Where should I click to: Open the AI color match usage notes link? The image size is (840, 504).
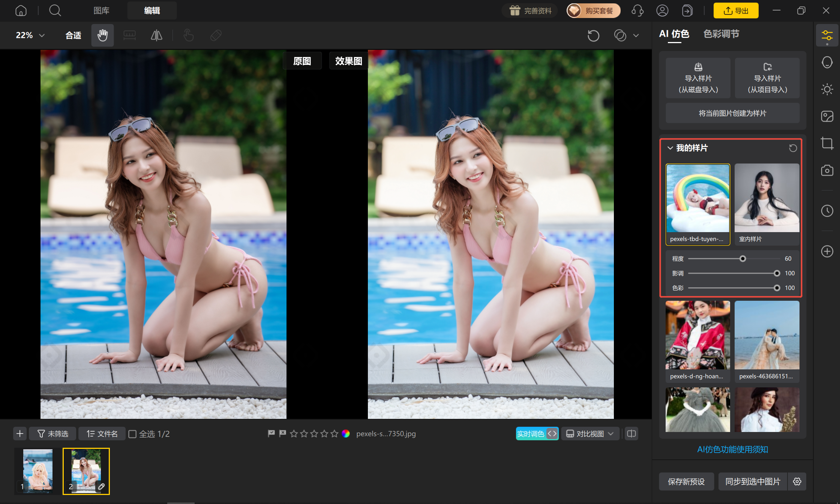click(733, 449)
